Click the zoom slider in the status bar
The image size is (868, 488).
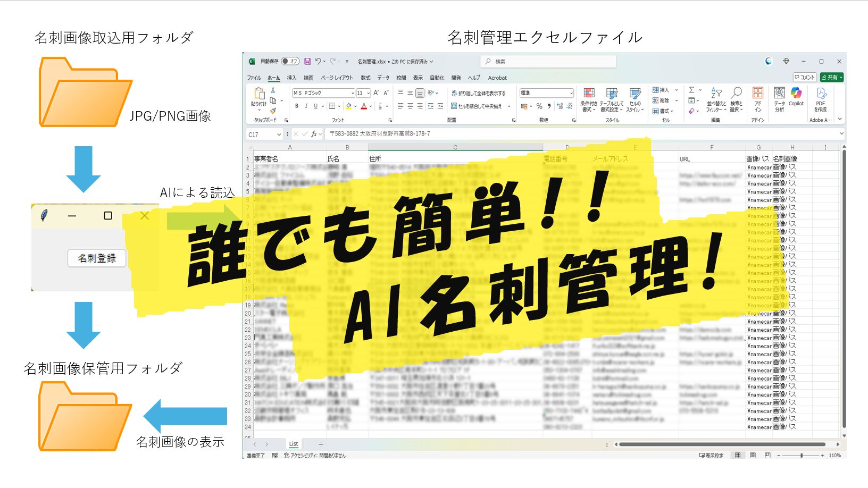pos(801,456)
